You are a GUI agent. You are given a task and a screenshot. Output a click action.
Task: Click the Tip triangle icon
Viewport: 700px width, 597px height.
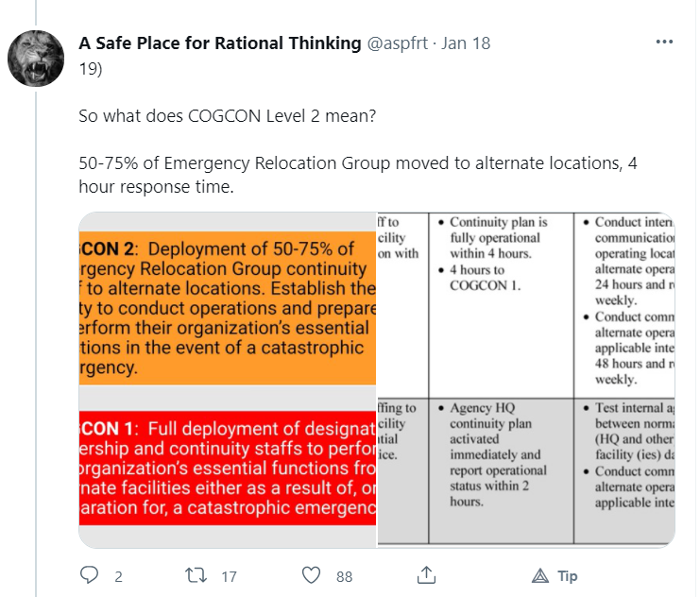tap(540, 575)
